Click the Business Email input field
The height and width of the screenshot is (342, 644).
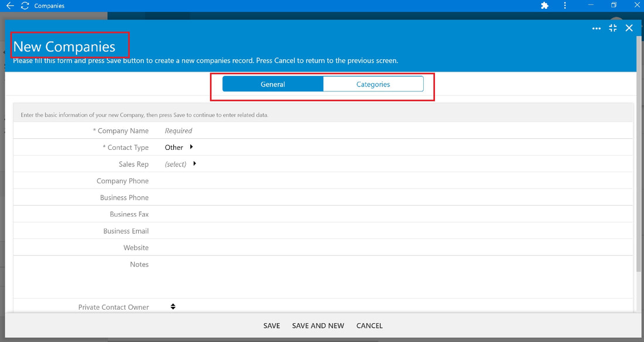click(398, 231)
